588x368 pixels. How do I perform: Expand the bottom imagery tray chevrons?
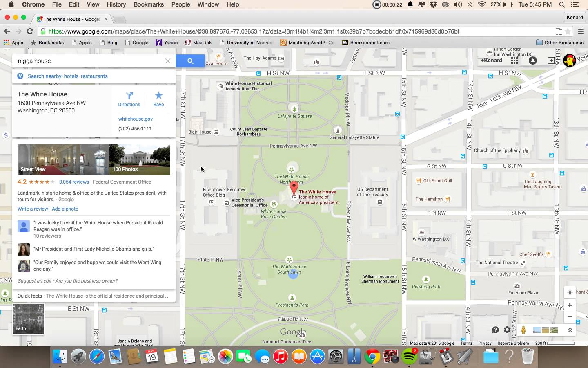pyautogui.click(x=570, y=330)
